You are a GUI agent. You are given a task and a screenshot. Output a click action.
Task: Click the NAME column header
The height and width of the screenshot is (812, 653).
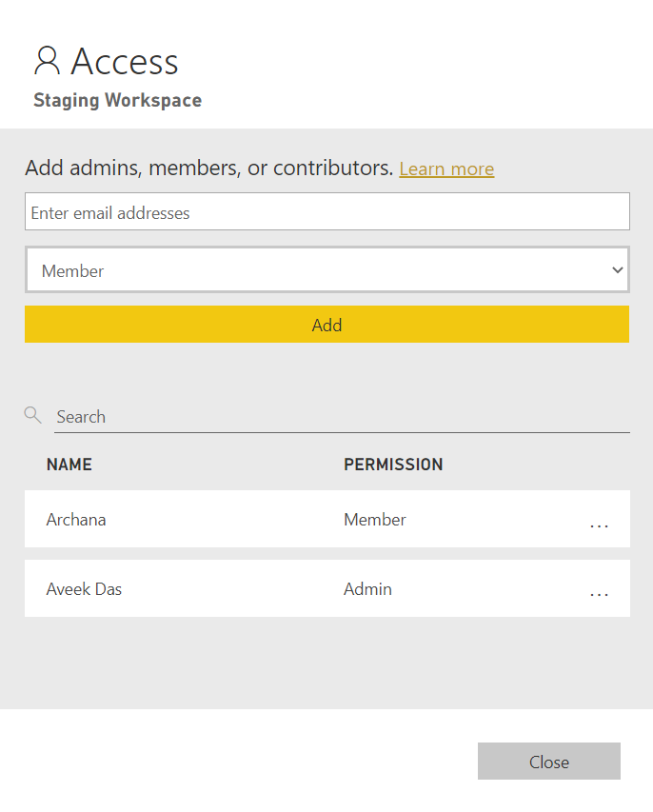[69, 465]
